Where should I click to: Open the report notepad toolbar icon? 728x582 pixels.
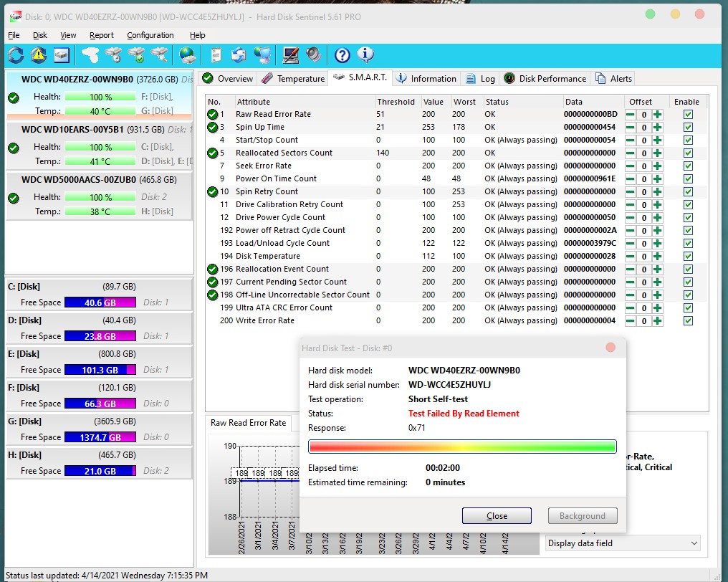tap(216, 55)
